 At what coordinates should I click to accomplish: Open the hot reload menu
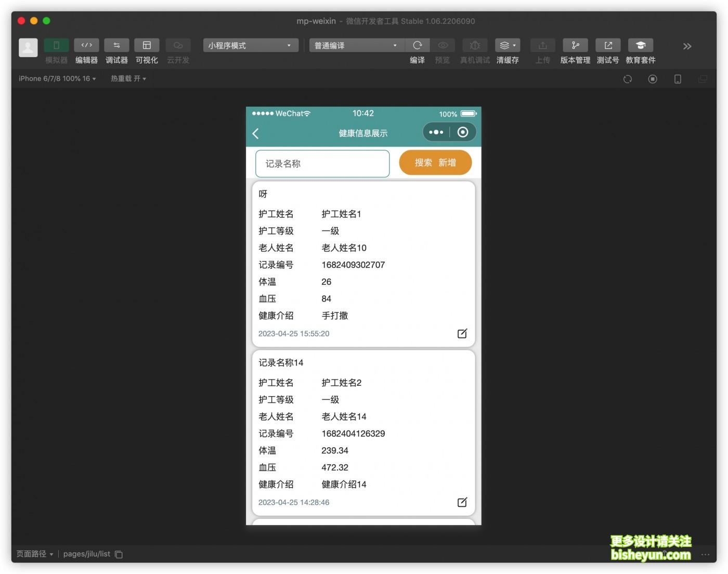point(128,79)
